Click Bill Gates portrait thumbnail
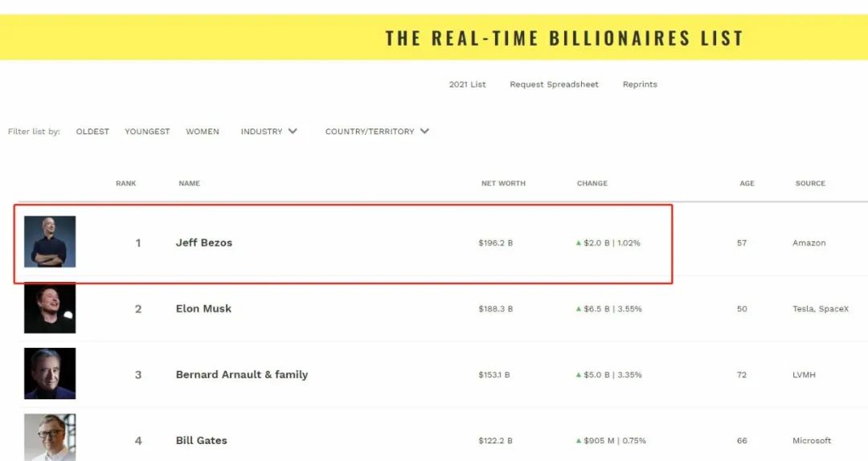The image size is (868, 461). [x=50, y=437]
